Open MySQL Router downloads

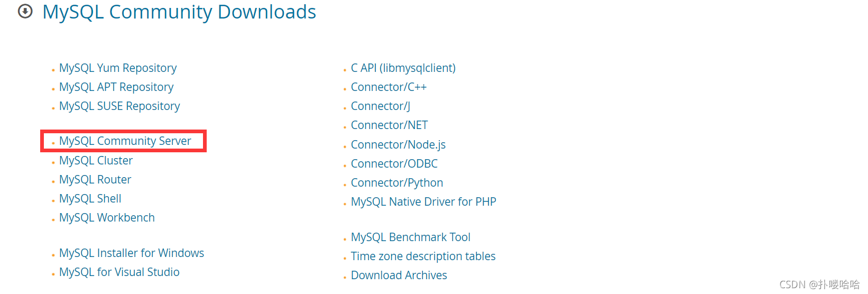tap(95, 180)
